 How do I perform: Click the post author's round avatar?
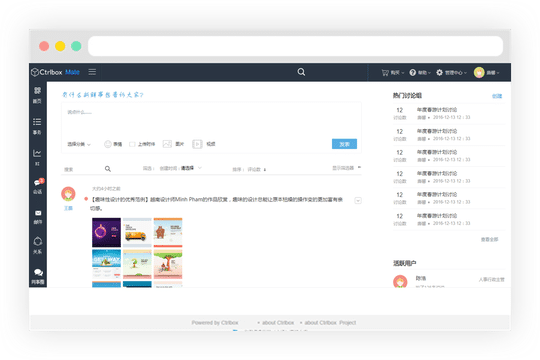click(x=68, y=194)
